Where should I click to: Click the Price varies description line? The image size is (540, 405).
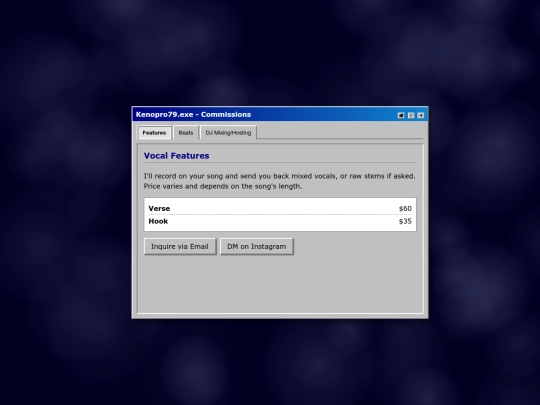[223, 186]
